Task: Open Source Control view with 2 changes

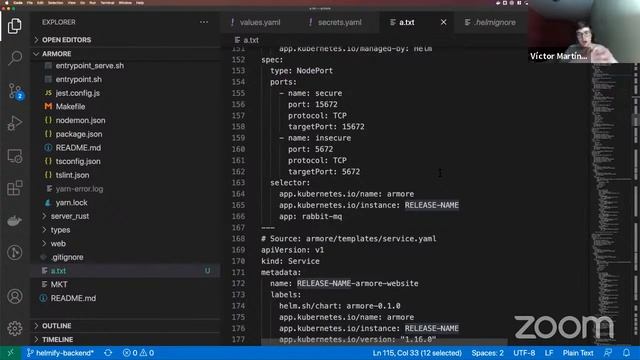Action: 15,91
